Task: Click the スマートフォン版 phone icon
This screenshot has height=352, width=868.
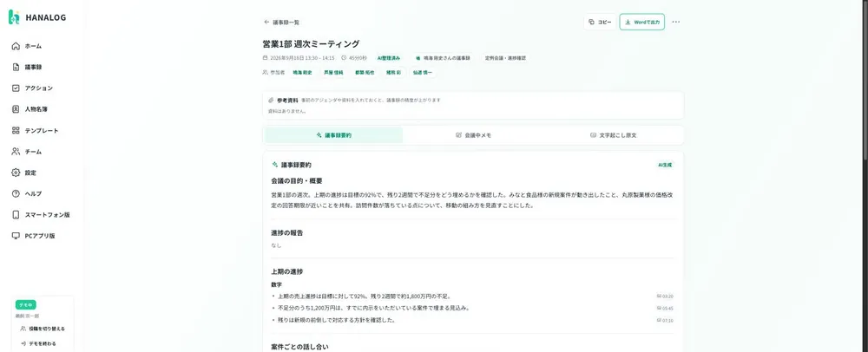Action: pos(16,214)
